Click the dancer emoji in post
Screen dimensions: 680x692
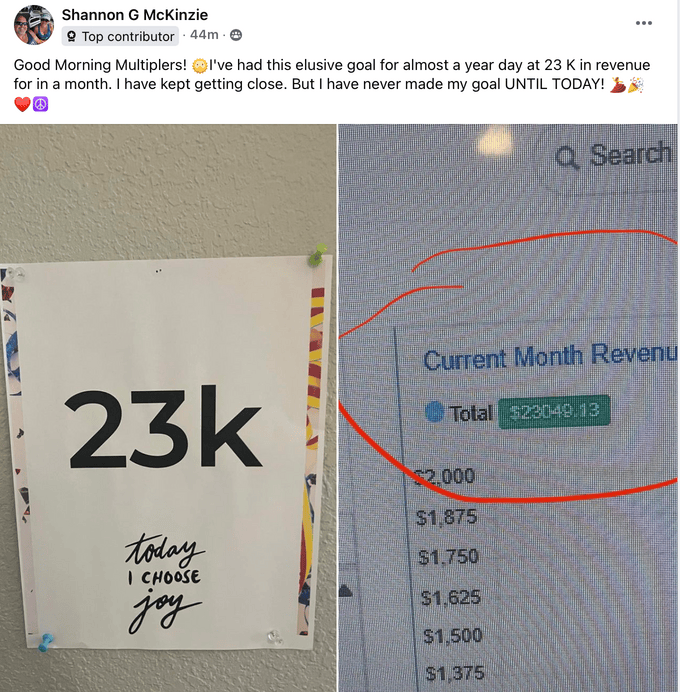coord(618,84)
